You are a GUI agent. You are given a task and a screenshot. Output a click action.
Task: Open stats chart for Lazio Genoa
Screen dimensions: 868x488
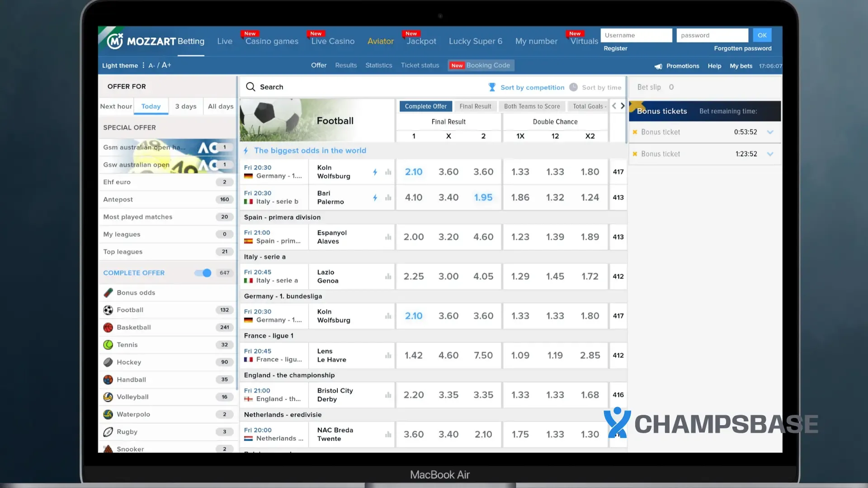click(x=388, y=276)
